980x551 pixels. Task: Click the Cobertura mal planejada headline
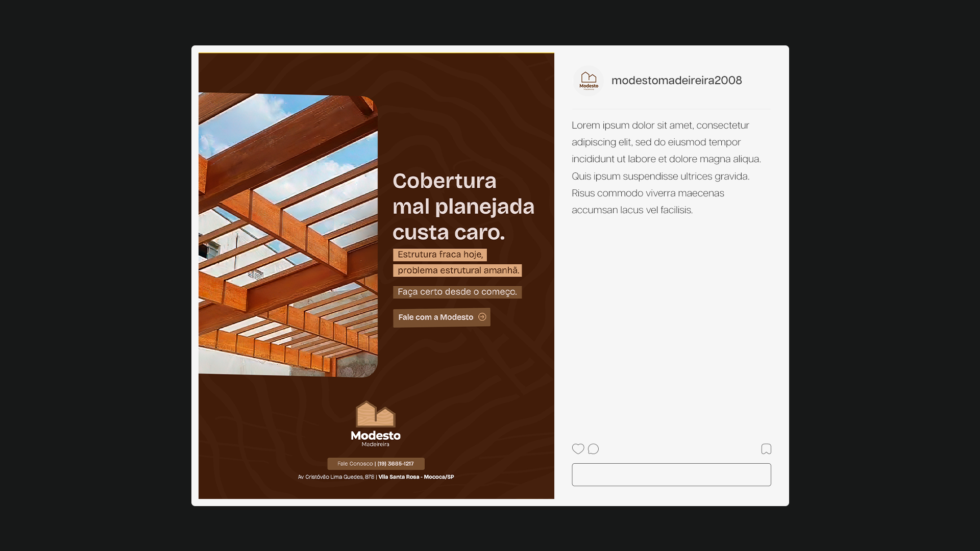463,207
